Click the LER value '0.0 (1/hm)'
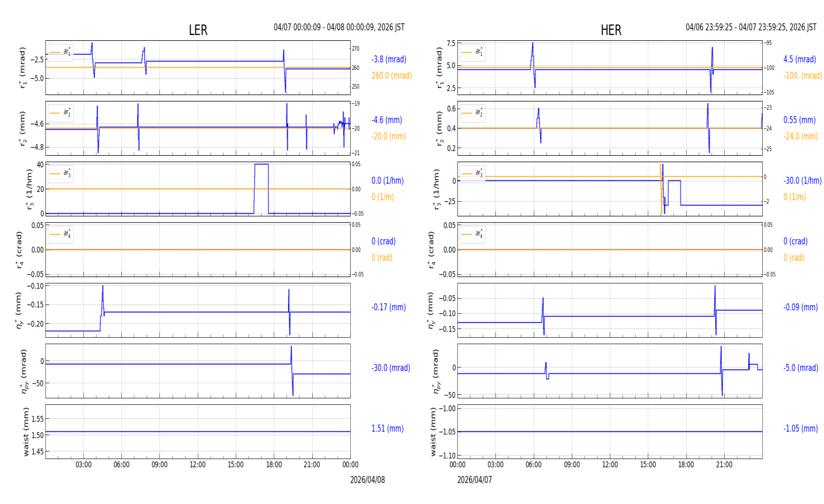 point(387,181)
